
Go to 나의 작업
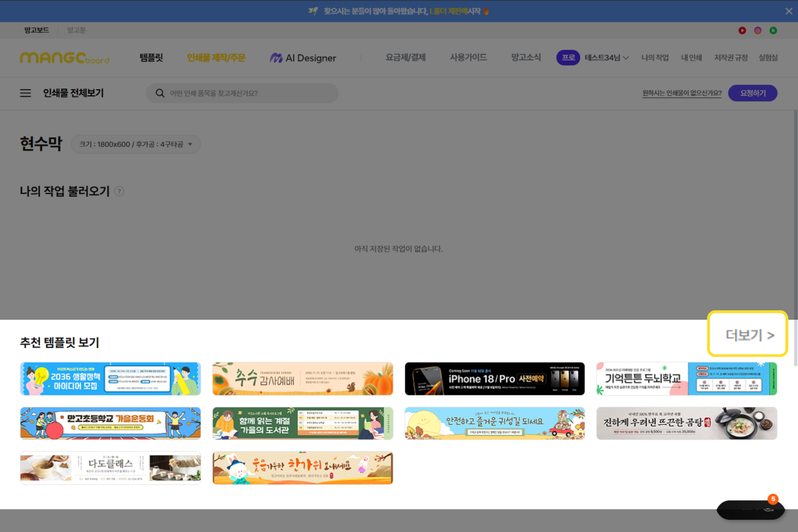click(x=655, y=58)
